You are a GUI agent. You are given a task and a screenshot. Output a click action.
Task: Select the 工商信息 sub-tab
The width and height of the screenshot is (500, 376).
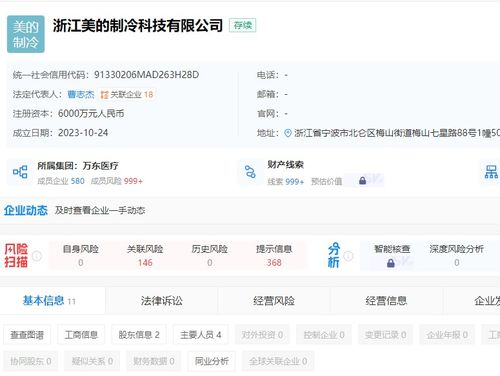81,335
